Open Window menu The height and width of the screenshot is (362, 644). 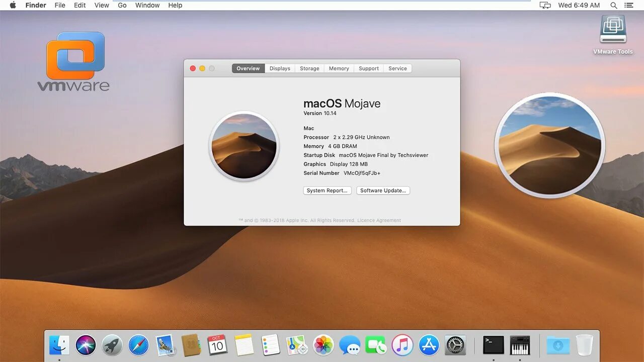147,5
